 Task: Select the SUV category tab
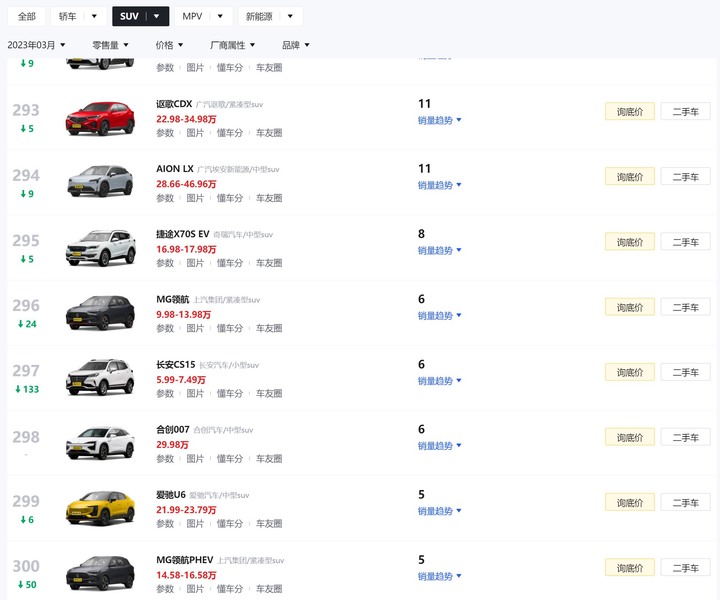[129, 17]
